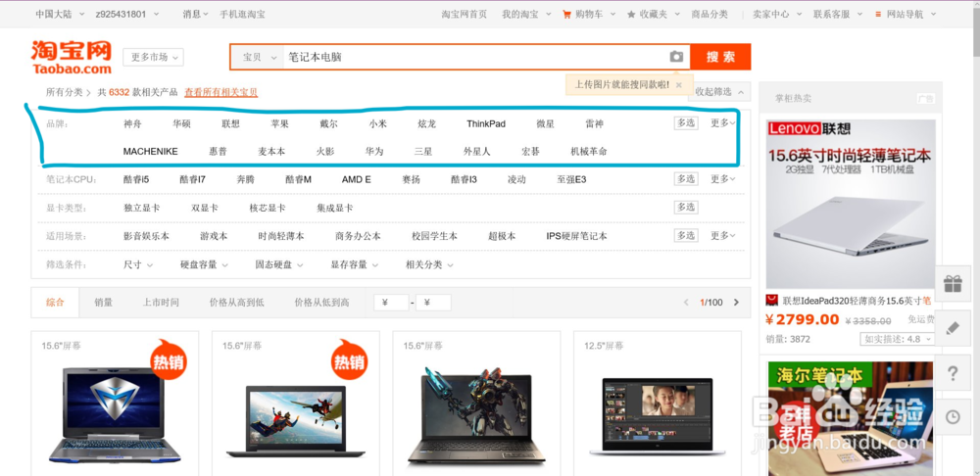Expand 更多 in the 适用场景 row
Viewport: 980px width, 476px height.
point(723,235)
